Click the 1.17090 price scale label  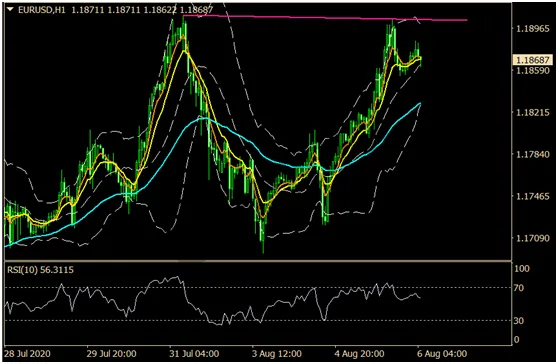click(x=533, y=238)
